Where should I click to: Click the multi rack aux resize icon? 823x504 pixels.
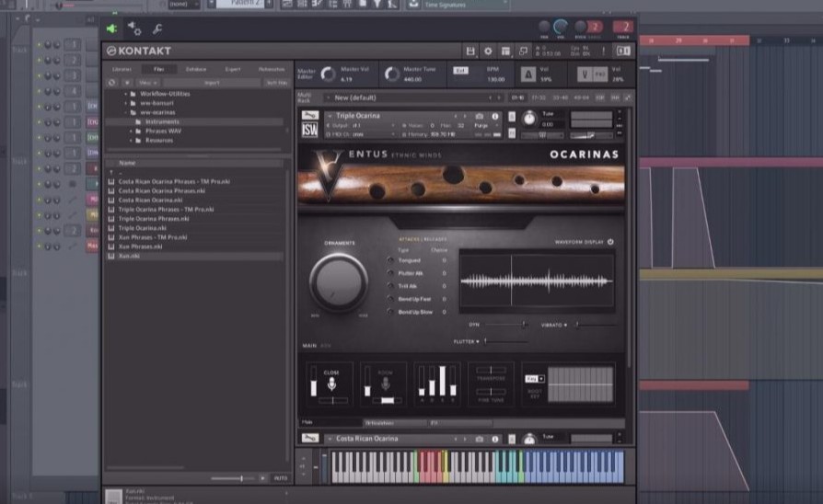[x=627, y=97]
